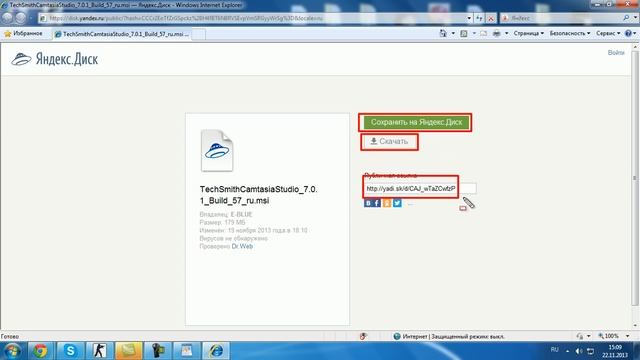Click the search magnifier icon
The width and height of the screenshot is (640, 360).
coord(627,18)
